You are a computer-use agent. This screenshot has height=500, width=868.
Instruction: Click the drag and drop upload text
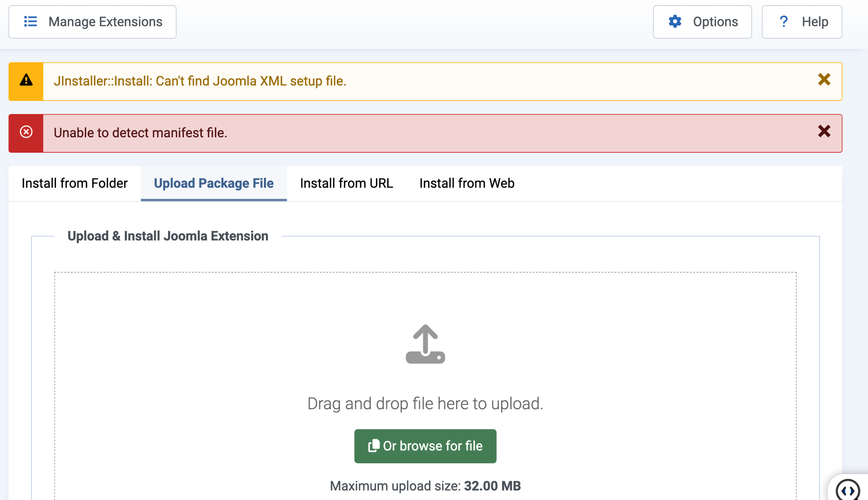(425, 404)
